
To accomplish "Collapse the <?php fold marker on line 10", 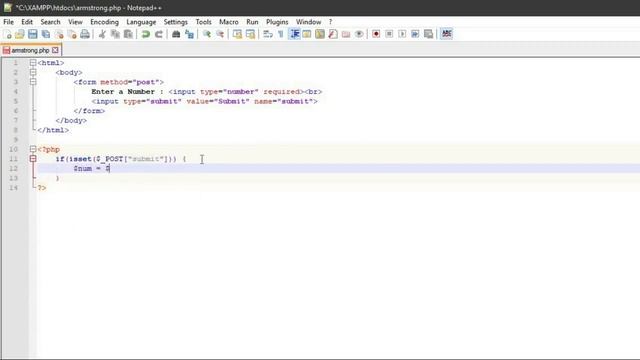I will (33, 149).
